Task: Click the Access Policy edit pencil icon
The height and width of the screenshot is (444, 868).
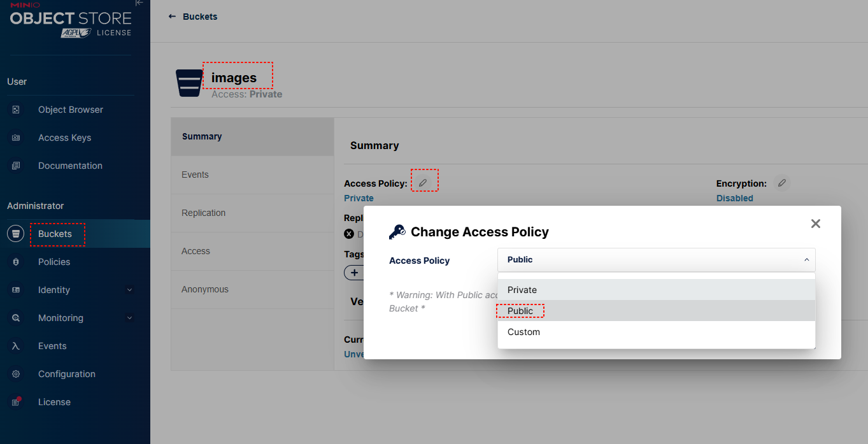Action: (x=422, y=183)
